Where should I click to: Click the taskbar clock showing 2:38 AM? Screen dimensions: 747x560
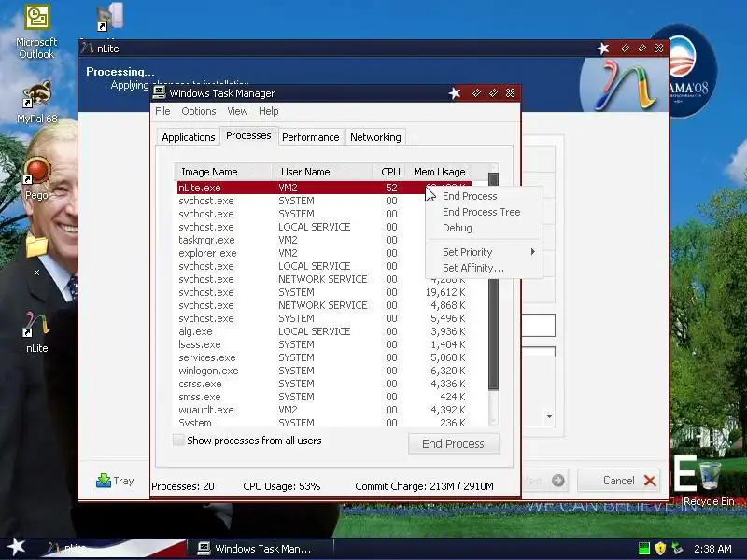(x=712, y=549)
